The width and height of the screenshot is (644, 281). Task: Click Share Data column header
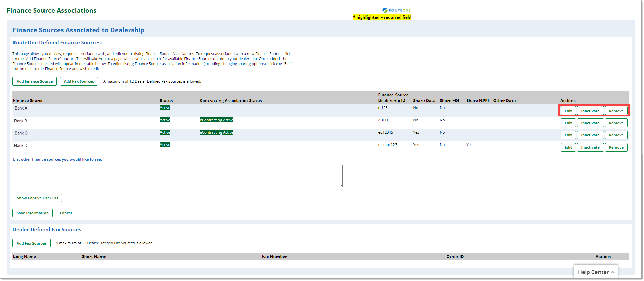424,101
